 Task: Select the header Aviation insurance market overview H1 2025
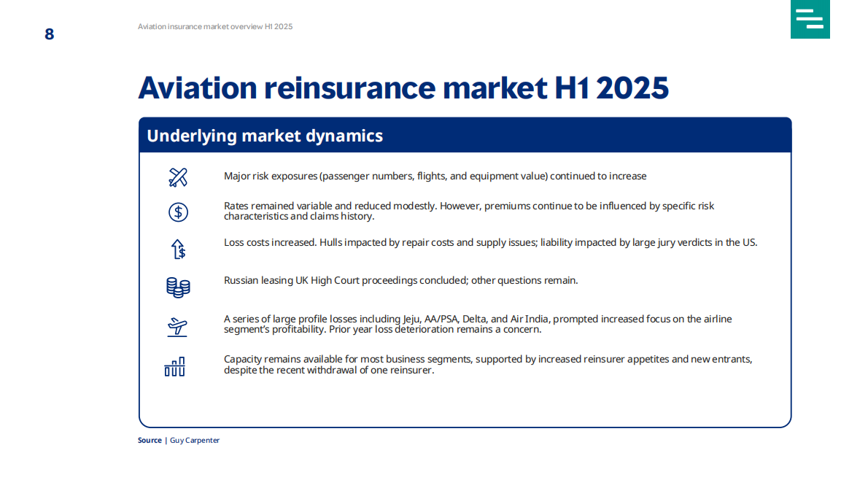[214, 26]
